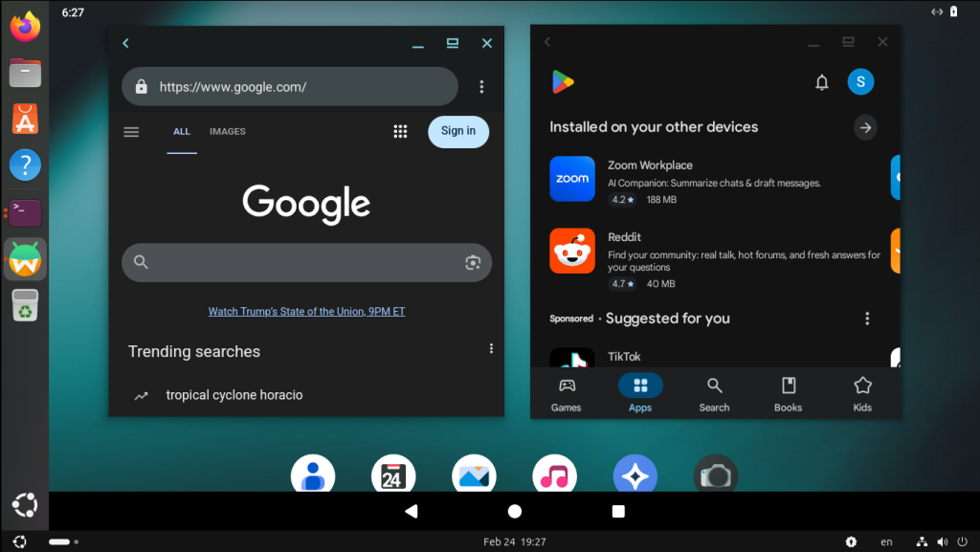The image size is (980, 552).
Task: Switch to the Images tab on Google
Action: 228,132
